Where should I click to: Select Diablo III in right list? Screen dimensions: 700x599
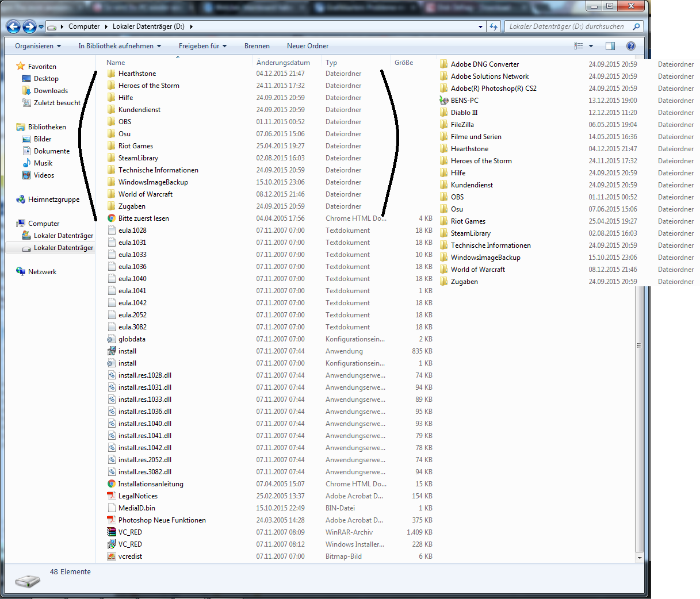pos(464,113)
